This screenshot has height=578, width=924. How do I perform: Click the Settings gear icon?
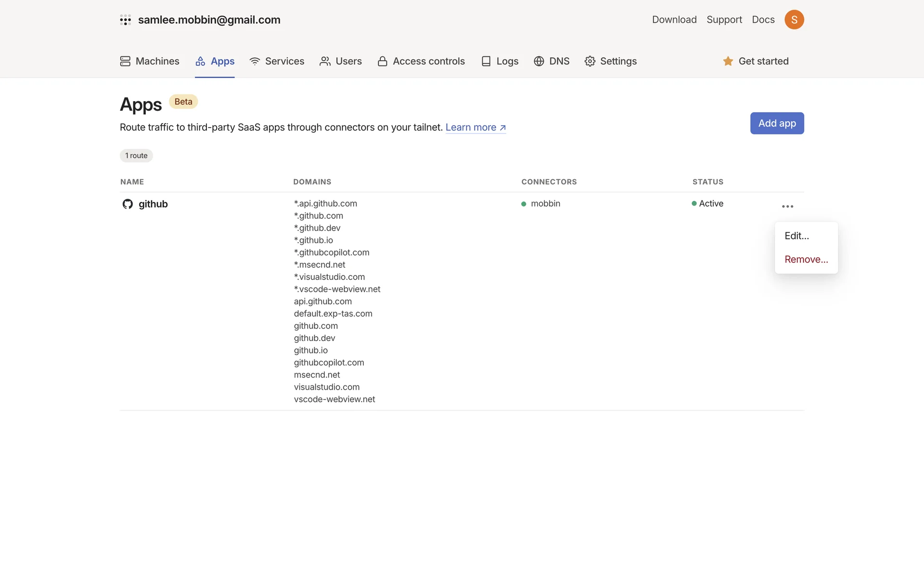point(590,61)
